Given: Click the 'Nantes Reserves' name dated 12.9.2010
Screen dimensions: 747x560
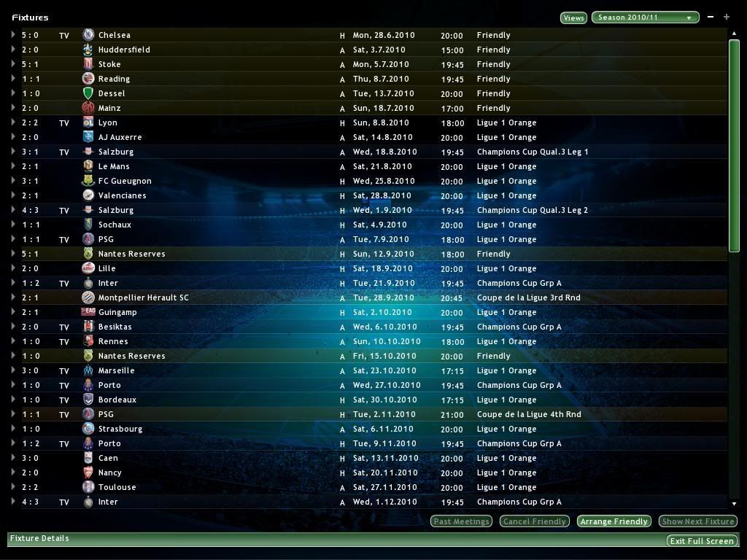Looking at the screenshot, I should coord(131,254).
